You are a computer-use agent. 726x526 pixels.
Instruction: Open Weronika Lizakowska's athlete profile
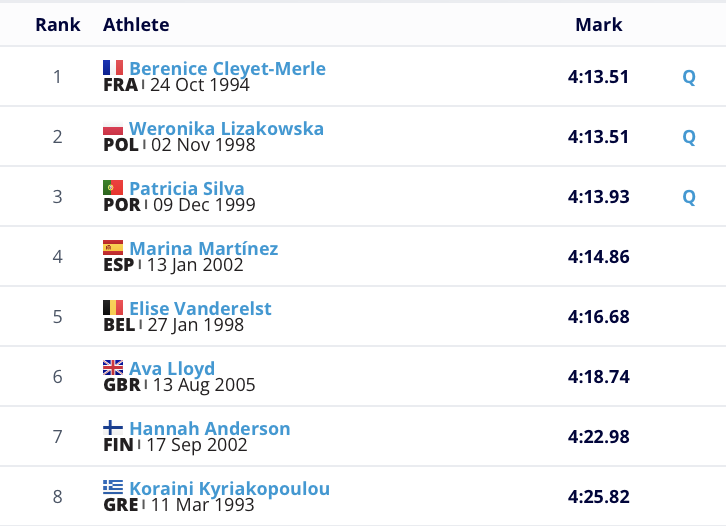pyautogui.click(x=226, y=129)
